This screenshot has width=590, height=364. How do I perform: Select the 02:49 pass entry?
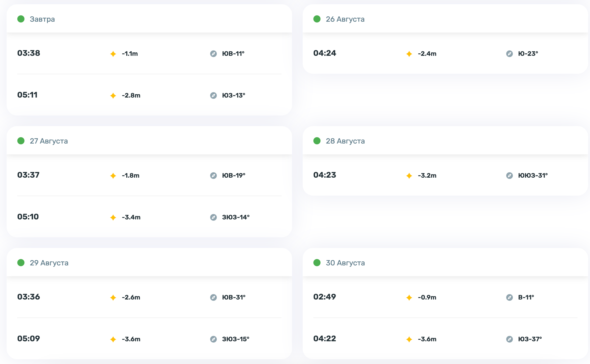click(325, 297)
